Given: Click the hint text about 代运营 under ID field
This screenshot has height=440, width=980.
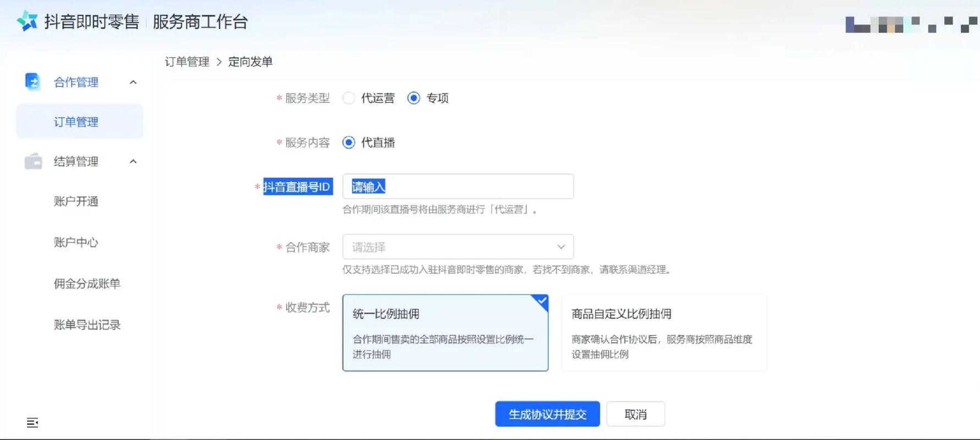Looking at the screenshot, I should tap(440, 210).
